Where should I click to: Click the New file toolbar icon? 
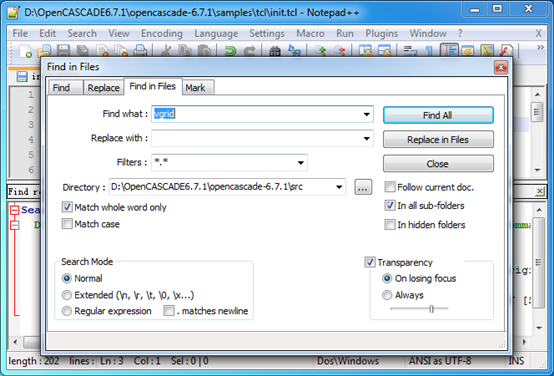point(25,51)
